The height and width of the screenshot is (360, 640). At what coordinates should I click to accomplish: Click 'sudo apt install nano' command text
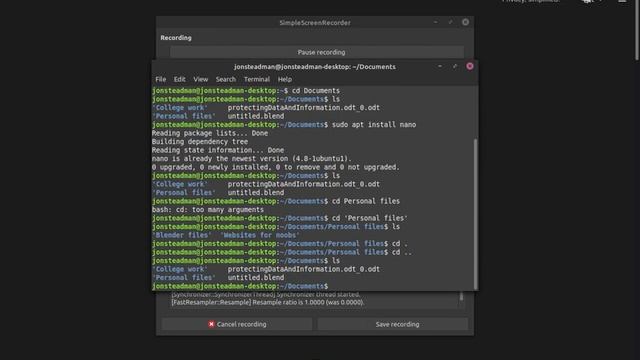coord(374,125)
